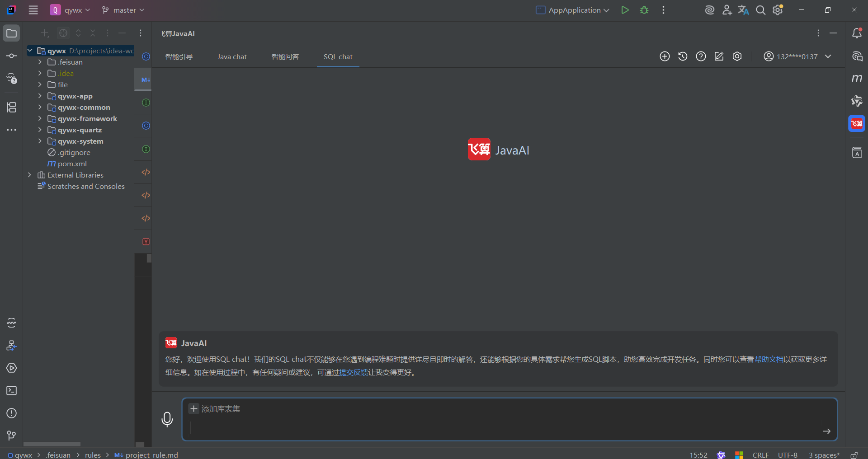Activate voice input microphone

(167, 419)
